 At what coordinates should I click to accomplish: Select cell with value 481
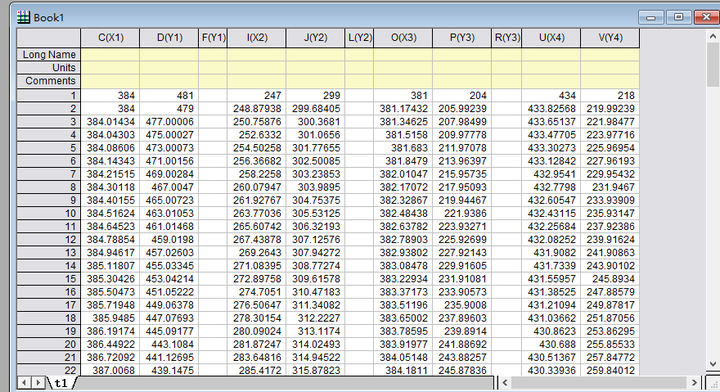pos(169,95)
